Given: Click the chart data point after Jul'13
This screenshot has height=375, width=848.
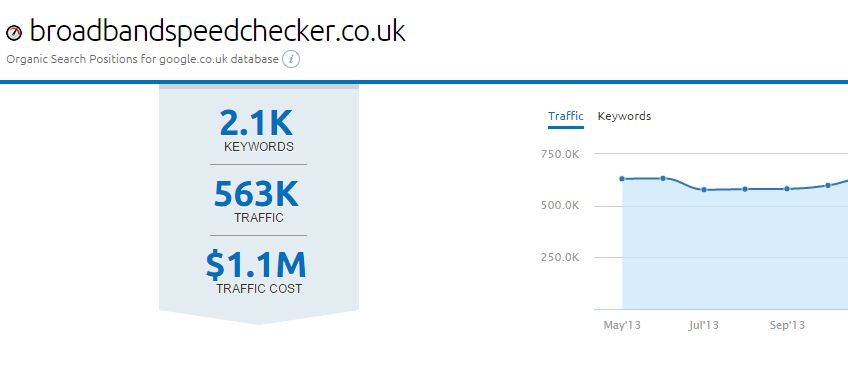Looking at the screenshot, I should [745, 189].
